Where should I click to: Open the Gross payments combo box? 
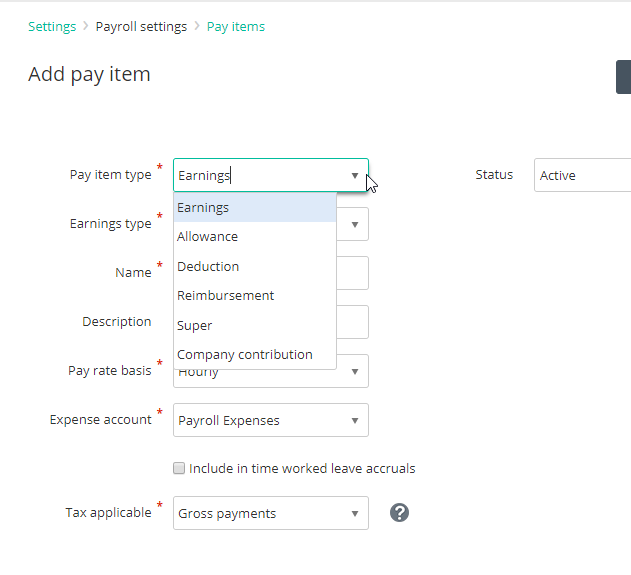271,513
